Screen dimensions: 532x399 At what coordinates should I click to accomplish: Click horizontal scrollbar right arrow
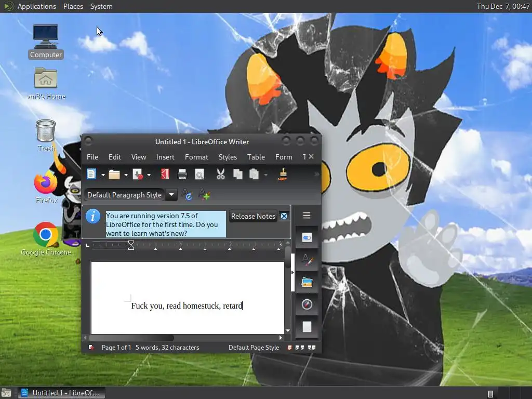[281, 338]
